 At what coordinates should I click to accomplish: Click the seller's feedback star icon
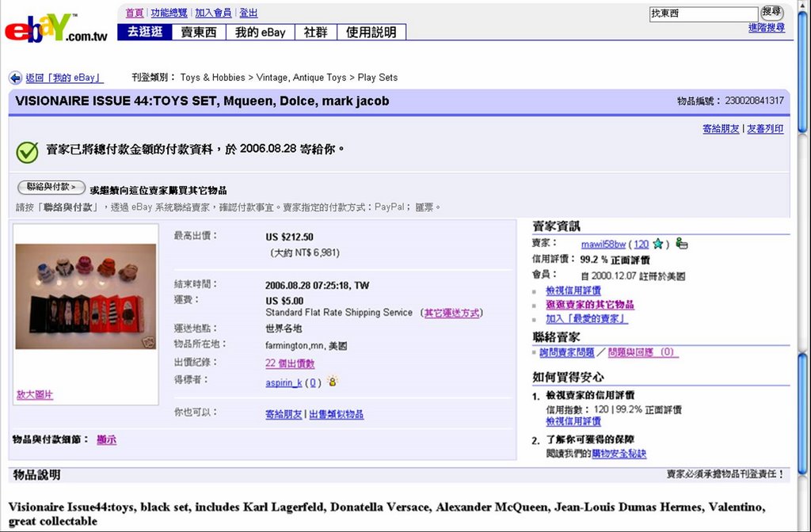tap(658, 244)
